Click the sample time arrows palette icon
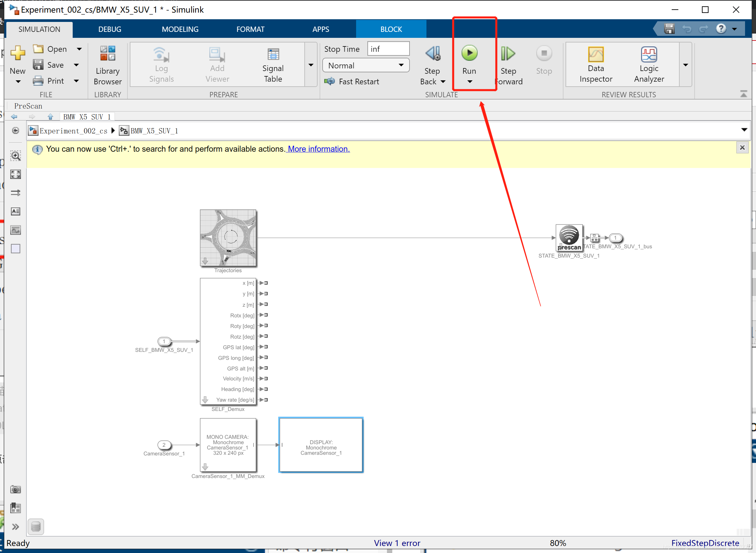The width and height of the screenshot is (756, 553). pos(15,193)
